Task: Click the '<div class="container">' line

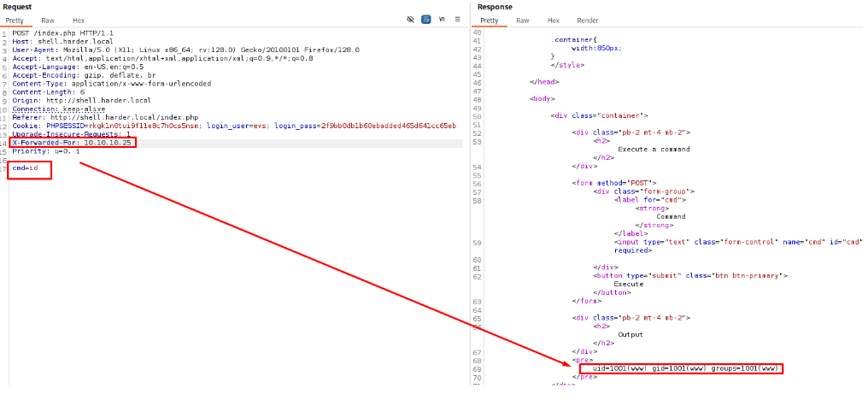Action: pyautogui.click(x=599, y=115)
